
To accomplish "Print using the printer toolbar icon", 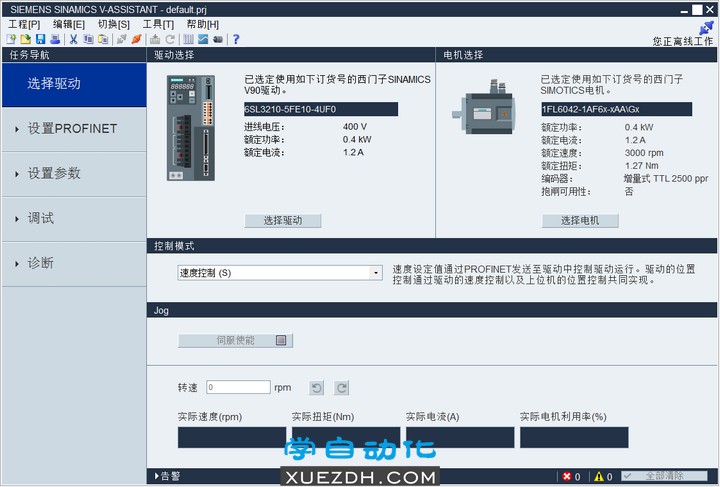I will [x=55, y=39].
